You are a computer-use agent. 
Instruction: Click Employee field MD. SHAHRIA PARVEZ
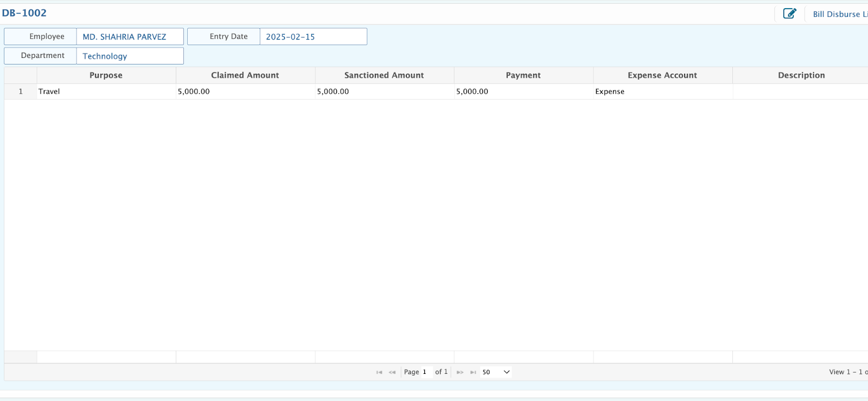130,37
